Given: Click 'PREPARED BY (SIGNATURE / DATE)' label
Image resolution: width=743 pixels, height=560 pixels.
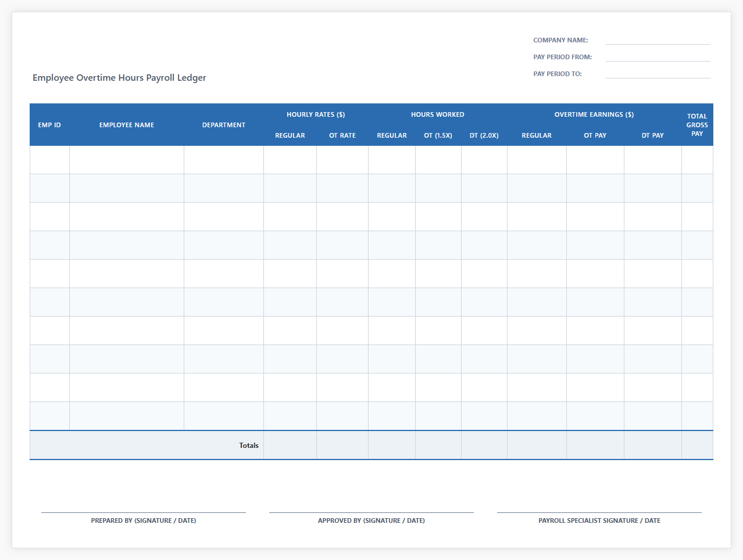Looking at the screenshot, I should click(144, 520).
